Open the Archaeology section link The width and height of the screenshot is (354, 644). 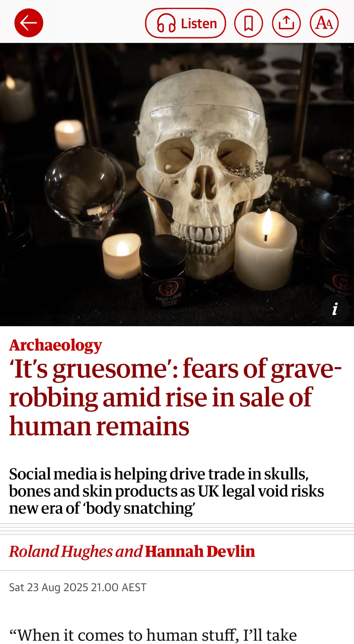tap(55, 345)
